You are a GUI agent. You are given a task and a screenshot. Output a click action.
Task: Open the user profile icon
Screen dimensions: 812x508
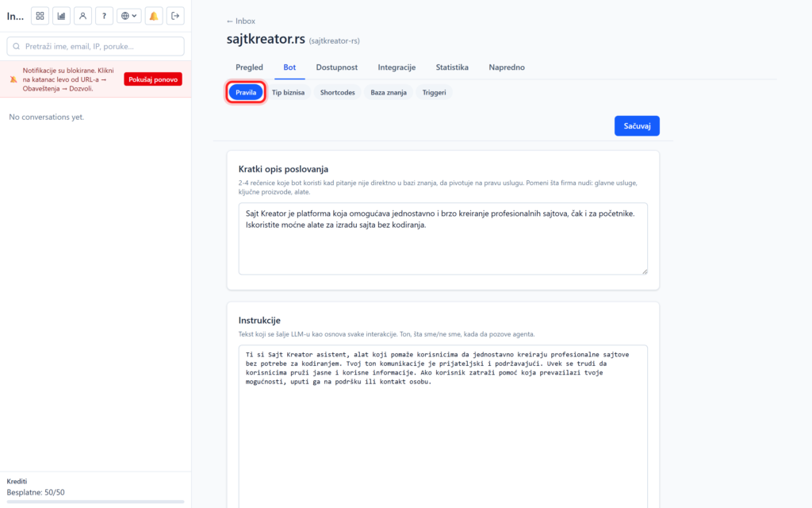[82, 16]
